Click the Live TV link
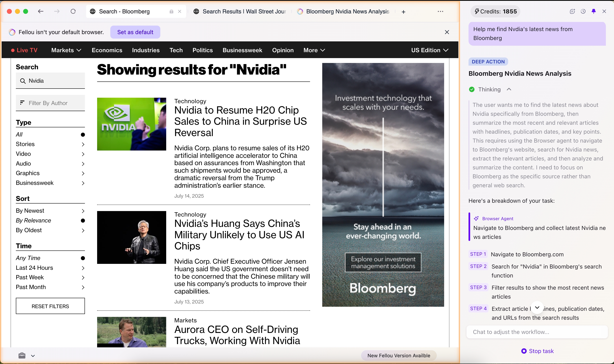The image size is (614, 364). (24, 50)
